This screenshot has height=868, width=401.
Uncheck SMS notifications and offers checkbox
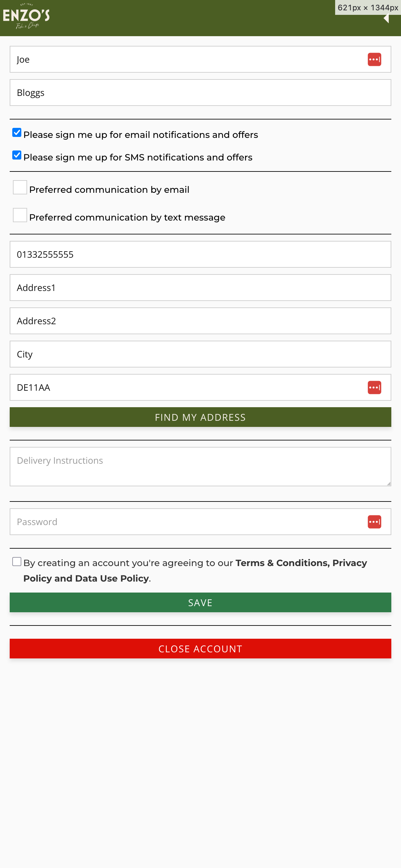(x=17, y=155)
